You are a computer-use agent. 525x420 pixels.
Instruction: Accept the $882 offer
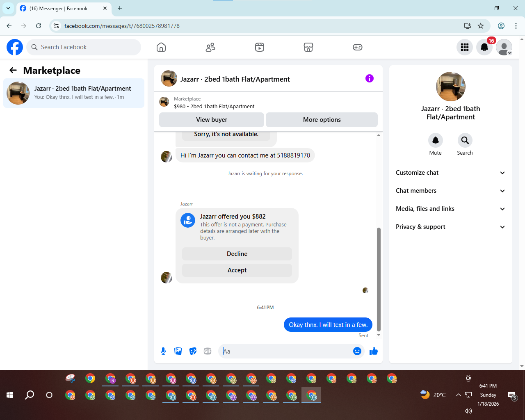[x=237, y=270]
